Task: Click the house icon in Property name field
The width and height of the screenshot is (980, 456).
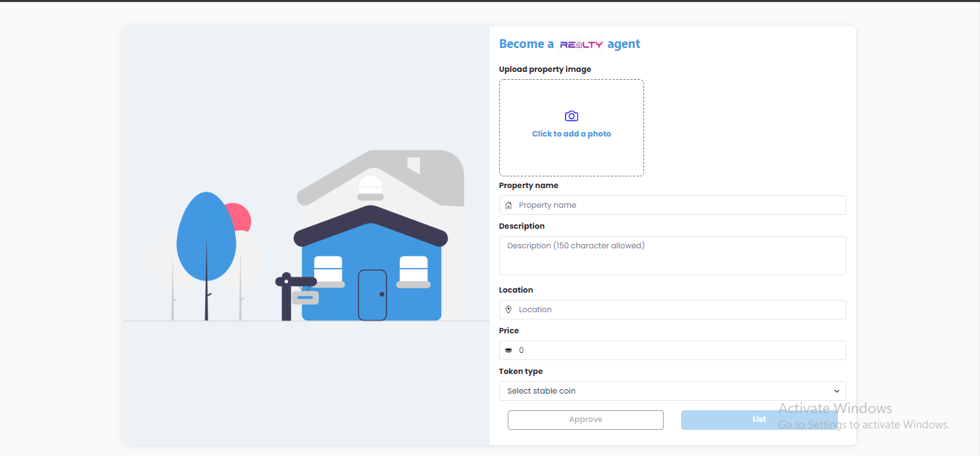Action: pyautogui.click(x=508, y=205)
